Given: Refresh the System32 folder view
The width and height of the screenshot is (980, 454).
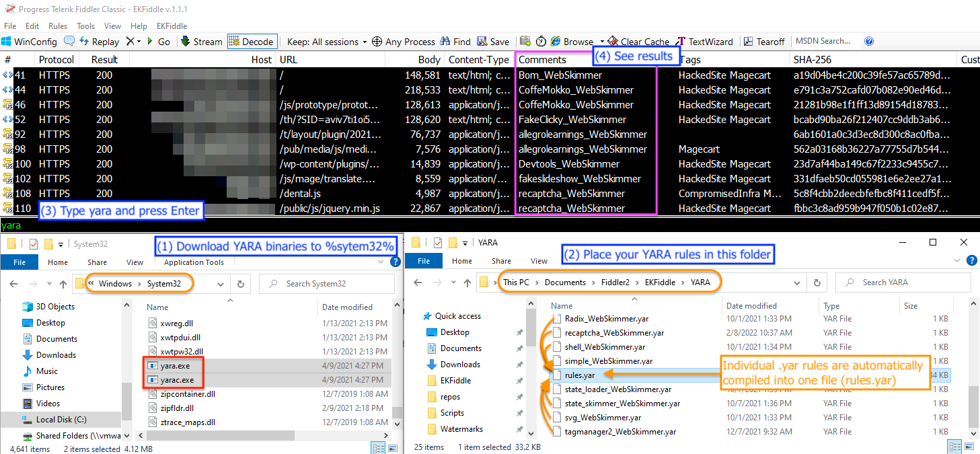Looking at the screenshot, I should point(241,284).
